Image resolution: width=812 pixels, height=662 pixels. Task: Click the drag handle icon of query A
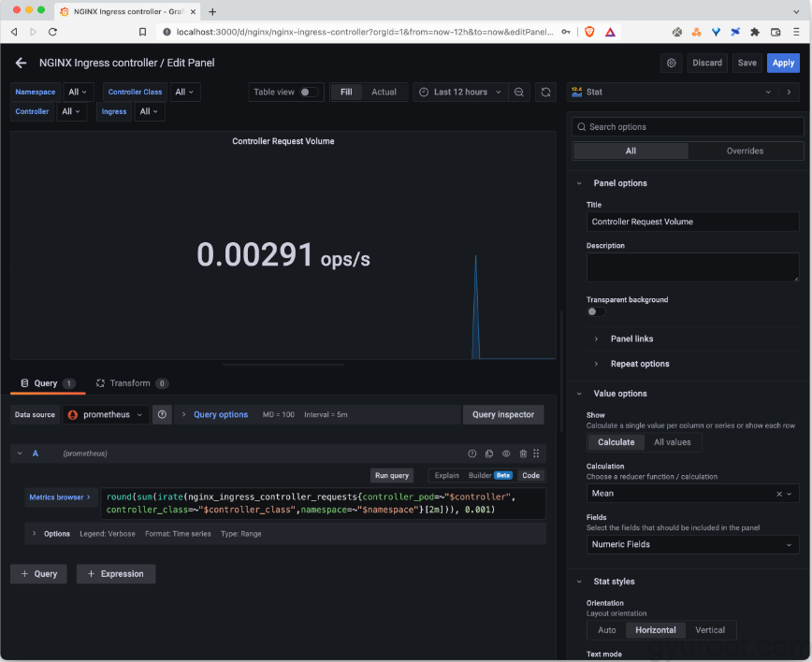[x=537, y=453]
